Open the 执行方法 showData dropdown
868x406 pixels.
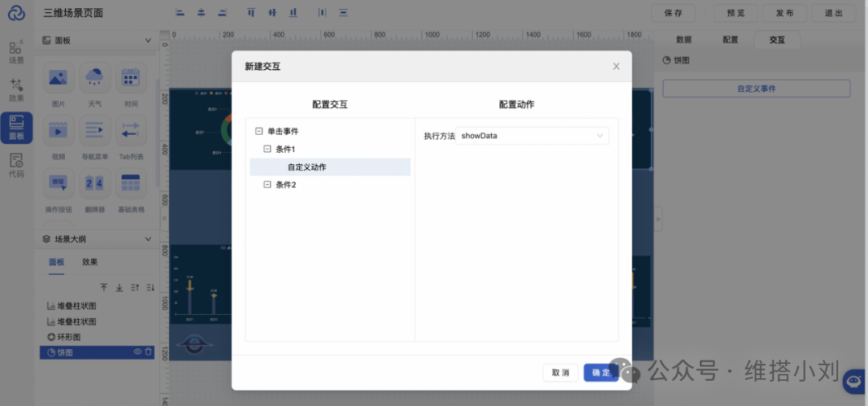tap(532, 136)
